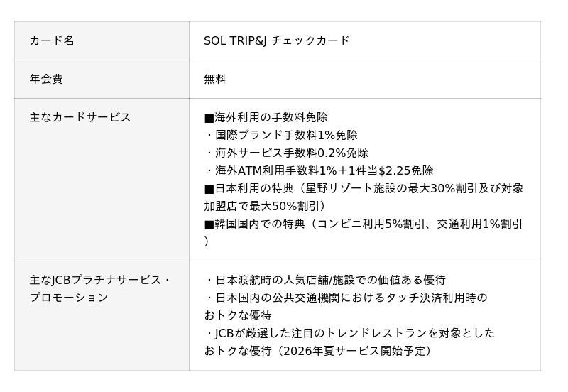Click the 主なカードサービス row label
The width and height of the screenshot is (568, 392).
[80, 117]
